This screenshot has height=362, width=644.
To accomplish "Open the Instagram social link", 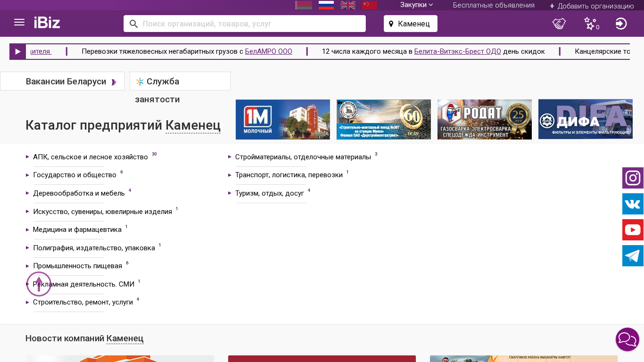I will coord(633,178).
